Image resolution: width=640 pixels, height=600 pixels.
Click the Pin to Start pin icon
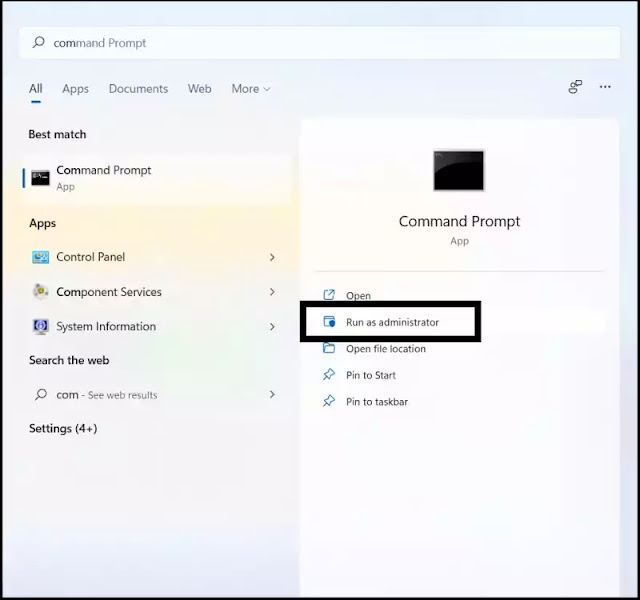click(329, 375)
